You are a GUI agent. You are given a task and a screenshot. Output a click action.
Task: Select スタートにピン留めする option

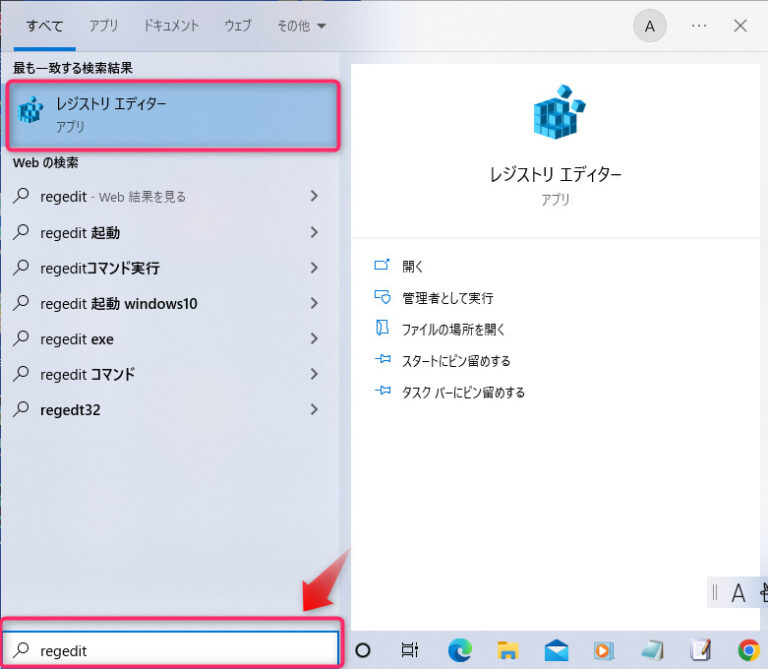(x=456, y=361)
